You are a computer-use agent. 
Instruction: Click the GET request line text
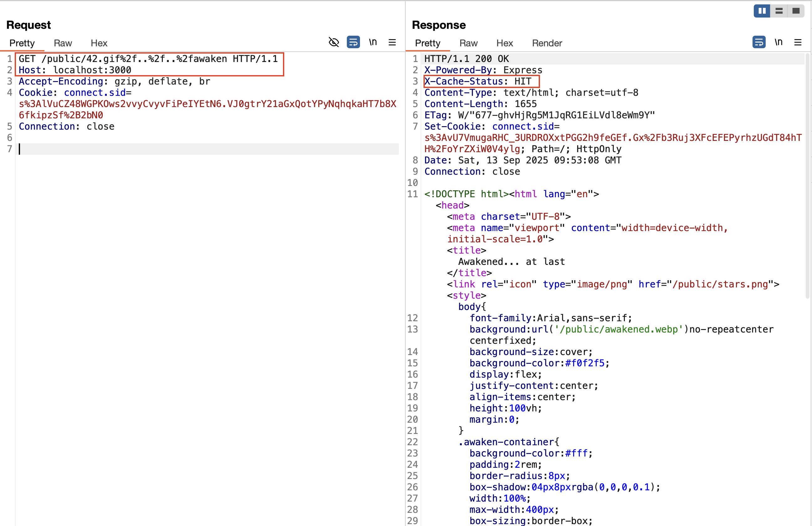click(148, 59)
